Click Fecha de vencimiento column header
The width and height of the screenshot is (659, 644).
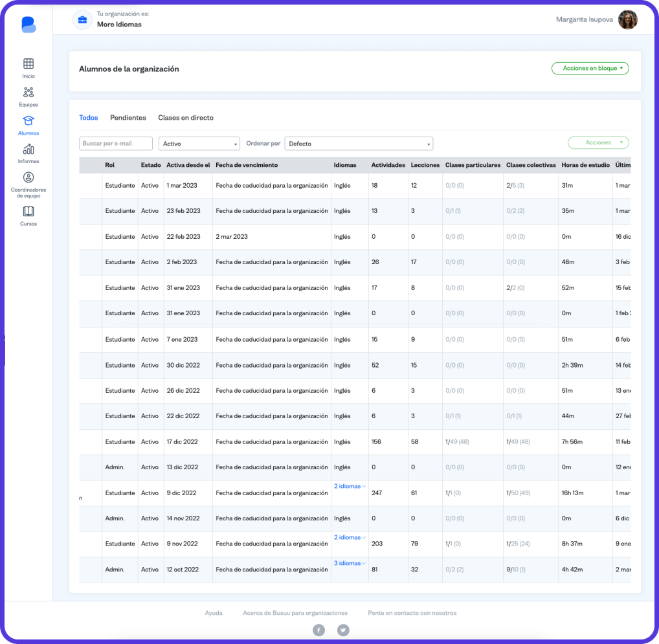pos(247,165)
